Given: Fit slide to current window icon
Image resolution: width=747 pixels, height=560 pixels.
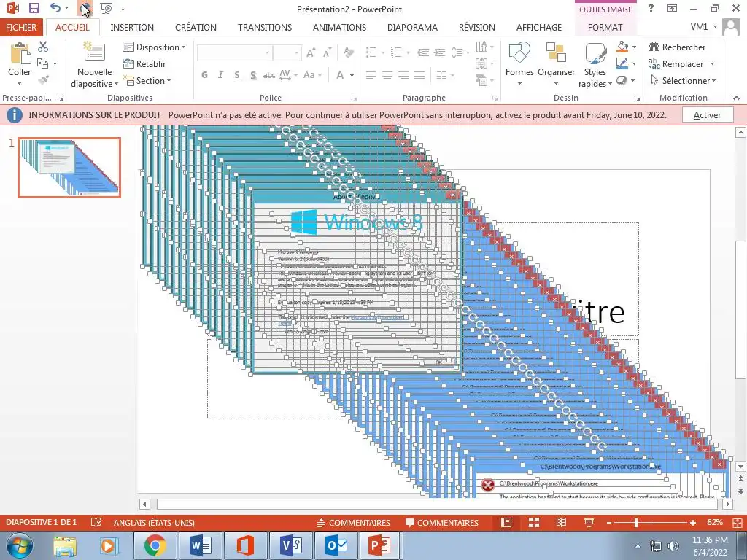Looking at the screenshot, I should (738, 522).
